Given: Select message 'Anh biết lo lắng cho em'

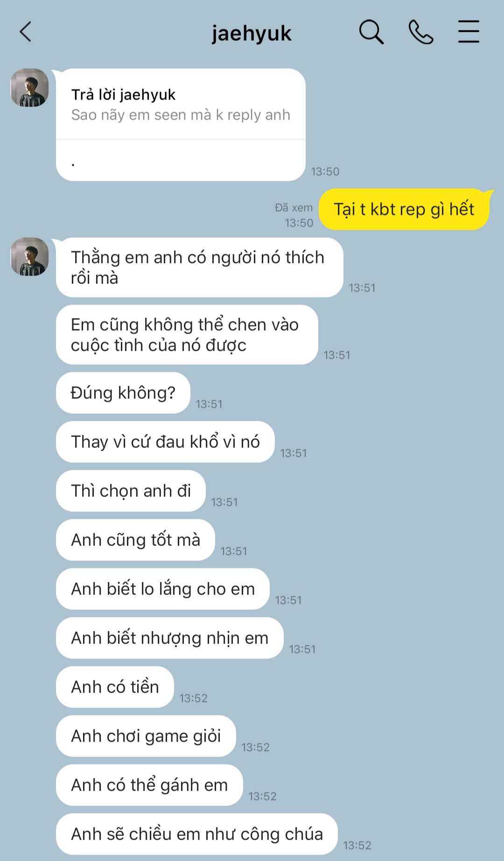Looking at the screenshot, I should 163,589.
